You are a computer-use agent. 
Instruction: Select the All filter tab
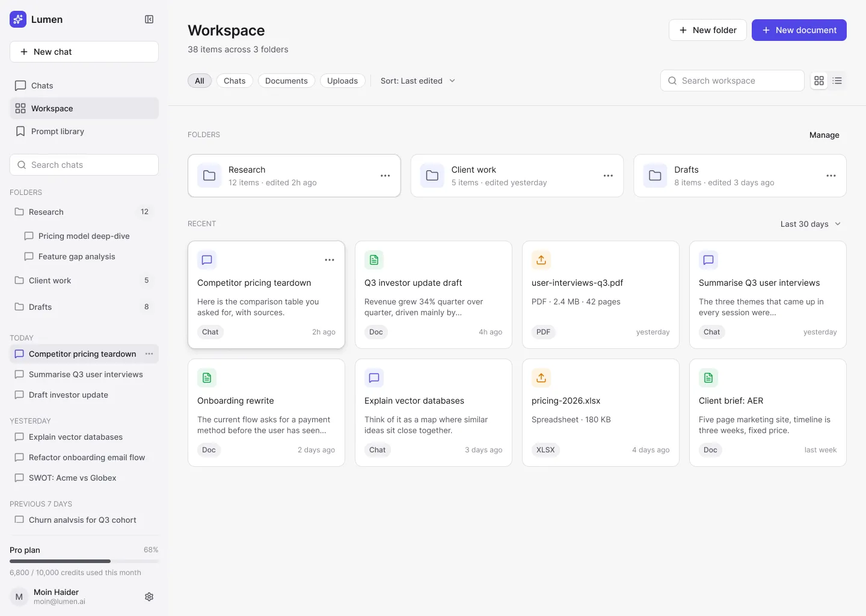tap(200, 81)
